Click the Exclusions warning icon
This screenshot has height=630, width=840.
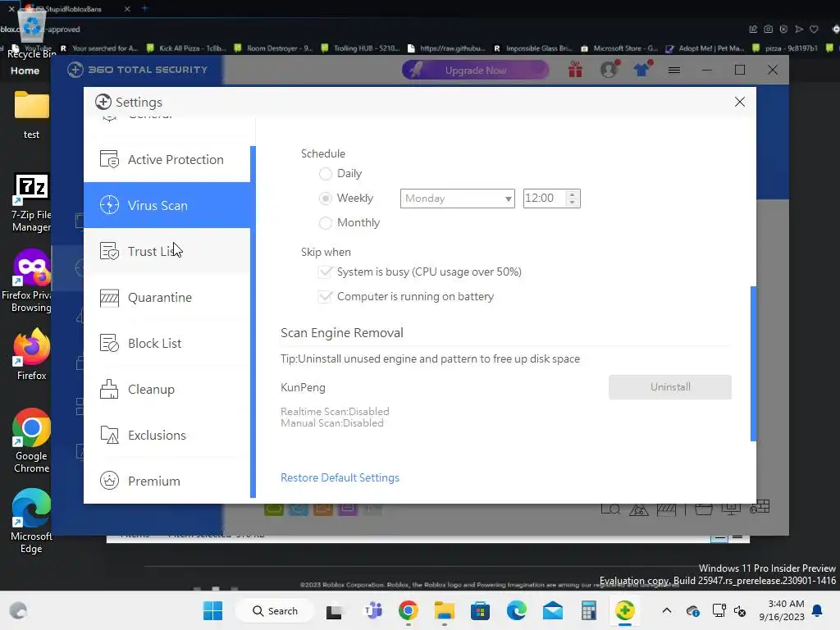pos(109,435)
